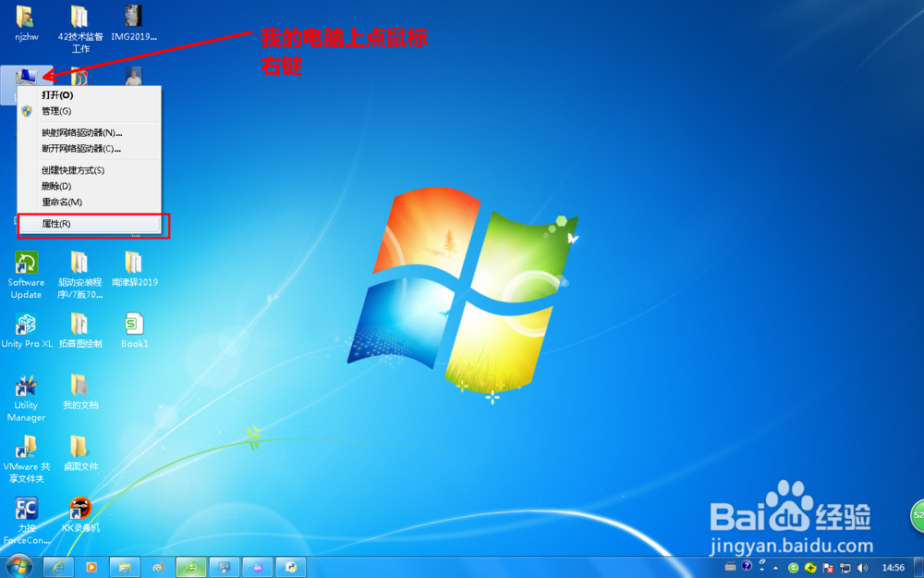Screen dimensions: 924x578
Task: Click the green 360 browser tray icon
Action: (793, 568)
